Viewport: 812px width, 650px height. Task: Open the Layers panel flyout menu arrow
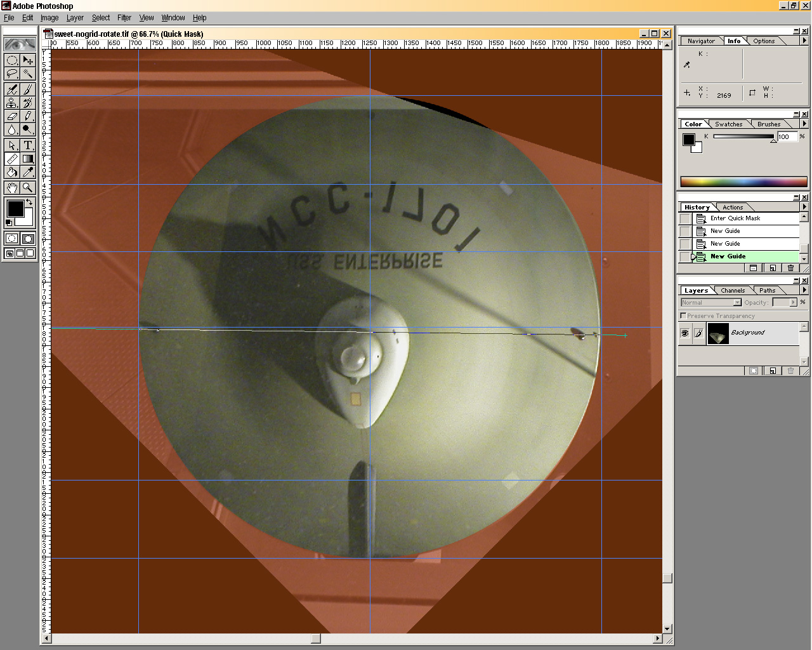pyautogui.click(x=804, y=290)
